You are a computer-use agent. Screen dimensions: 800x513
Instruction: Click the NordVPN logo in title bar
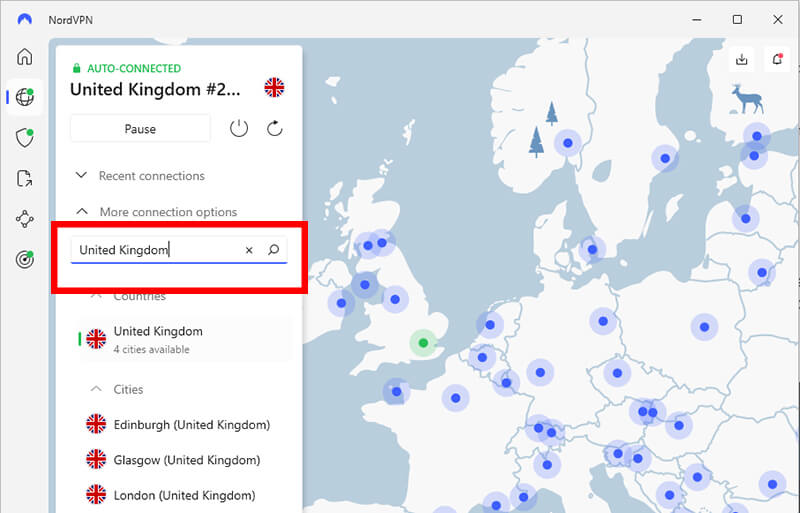[24, 19]
